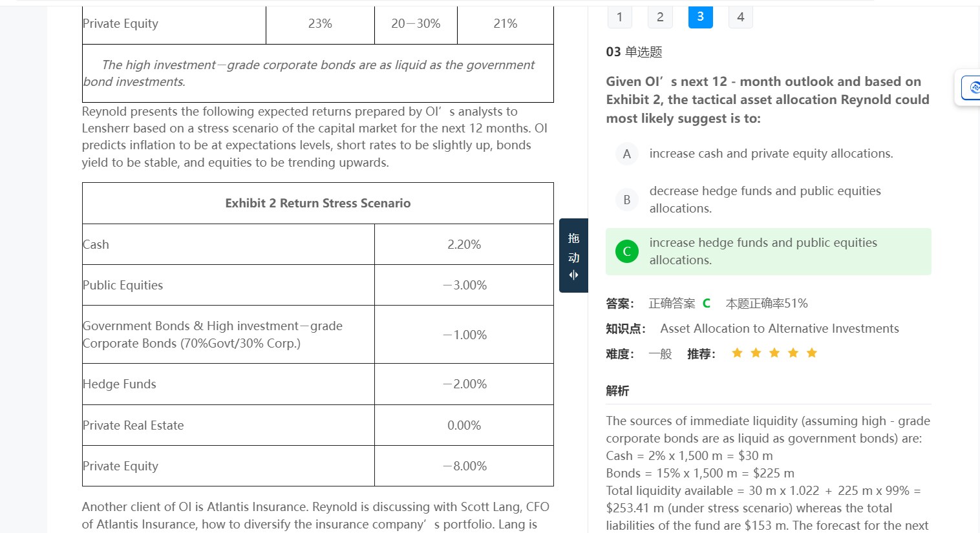980x533 pixels.
Task: Click the first gold recommendation star
Action: [x=737, y=353]
